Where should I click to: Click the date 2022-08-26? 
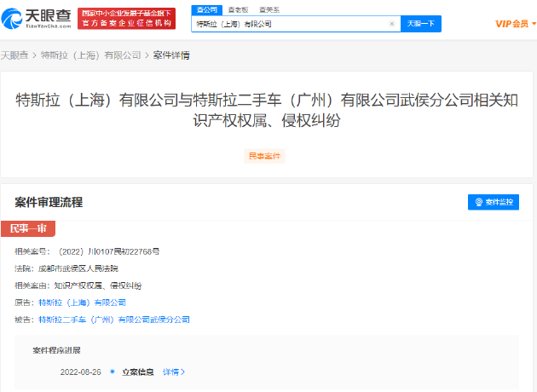point(80,372)
